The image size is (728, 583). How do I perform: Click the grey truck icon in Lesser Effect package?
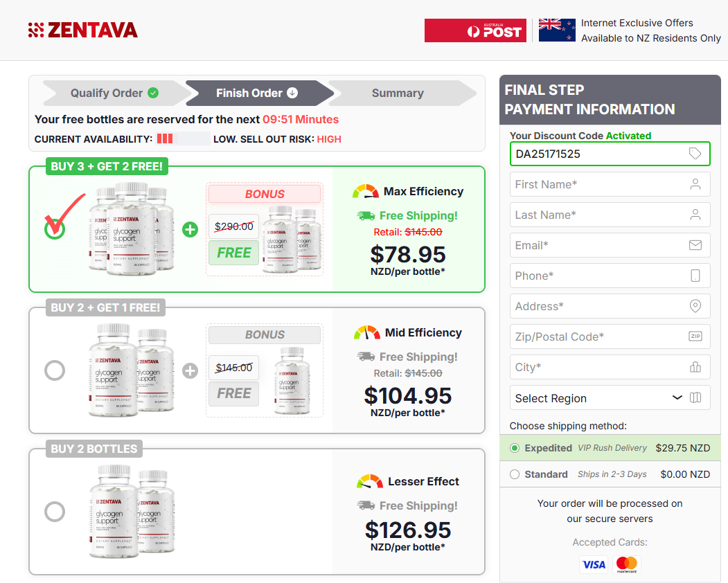(366, 505)
